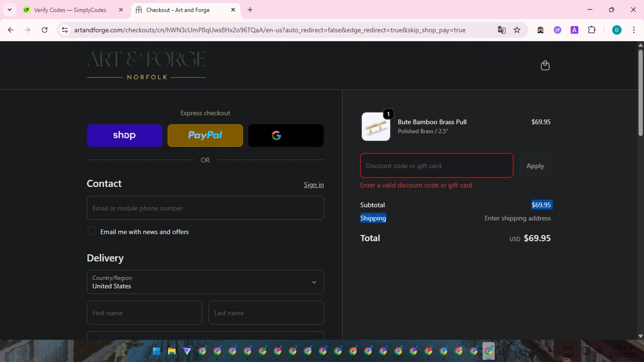Open the ESP LAA language indicator
The height and width of the screenshot is (362, 644).
(568, 351)
